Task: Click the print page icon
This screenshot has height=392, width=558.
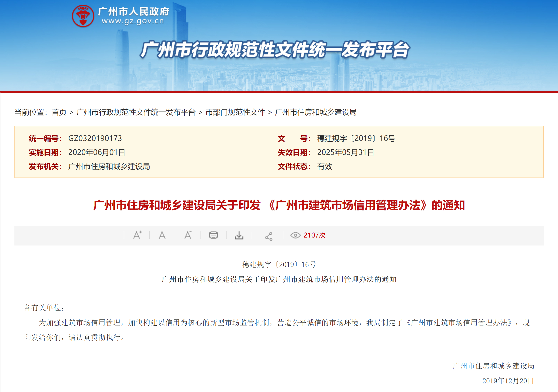Action: click(x=213, y=235)
